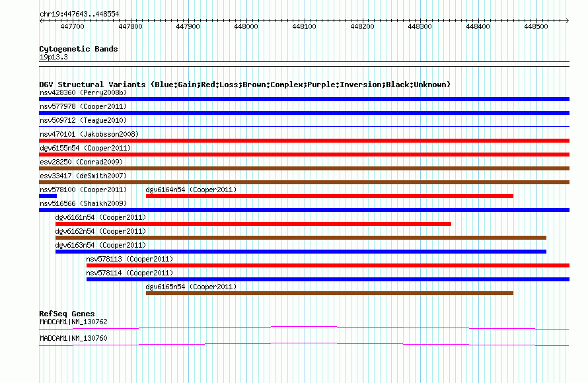Image resolution: width=588 pixels, height=383 pixels.
Task: Select the esv33417 (deSmith2007) brown bar
Action: [x=304, y=182]
